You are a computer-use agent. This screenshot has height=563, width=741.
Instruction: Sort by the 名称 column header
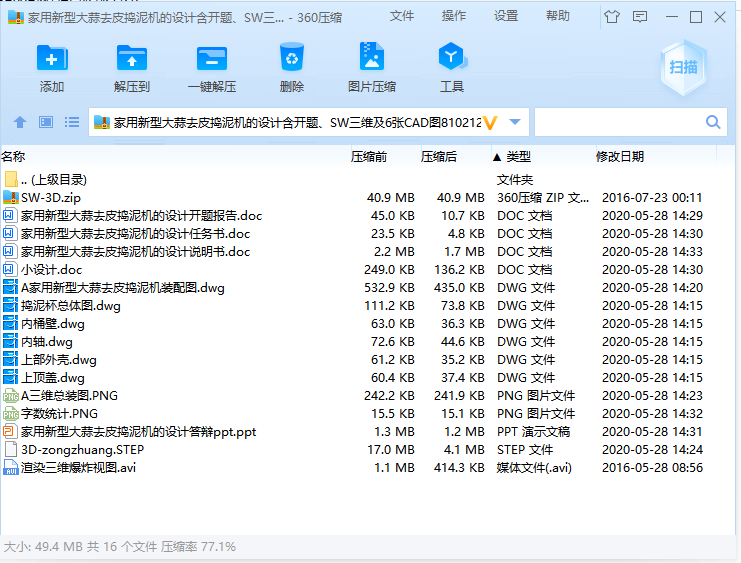pos(13,156)
